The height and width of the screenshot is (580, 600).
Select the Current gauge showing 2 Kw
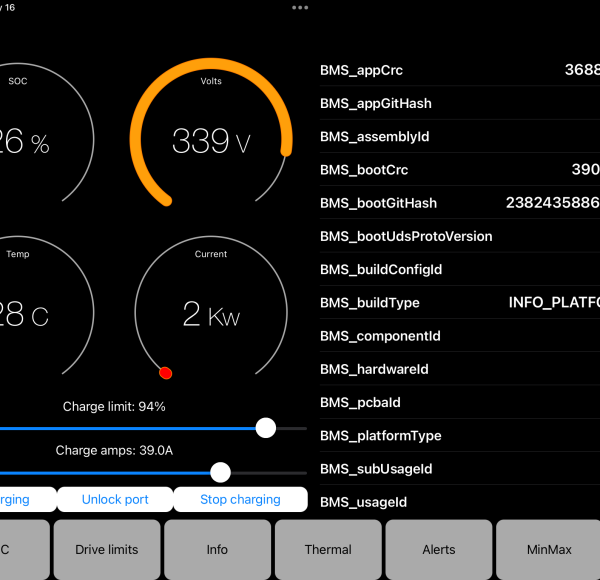[x=211, y=308]
